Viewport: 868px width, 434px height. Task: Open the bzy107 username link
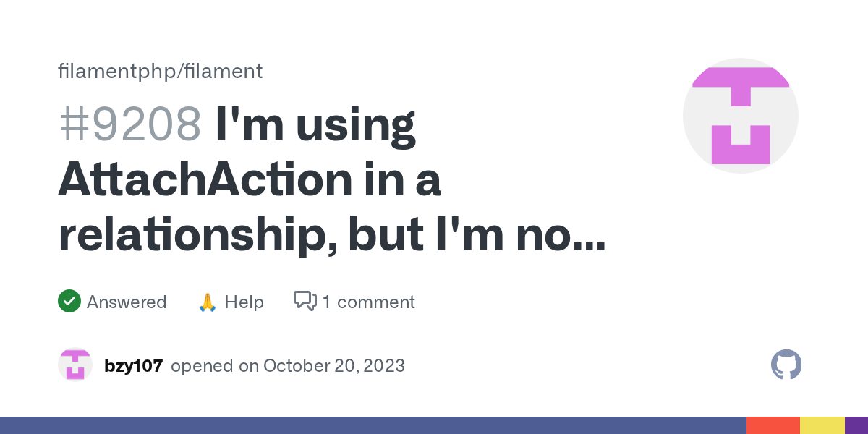tap(132, 365)
